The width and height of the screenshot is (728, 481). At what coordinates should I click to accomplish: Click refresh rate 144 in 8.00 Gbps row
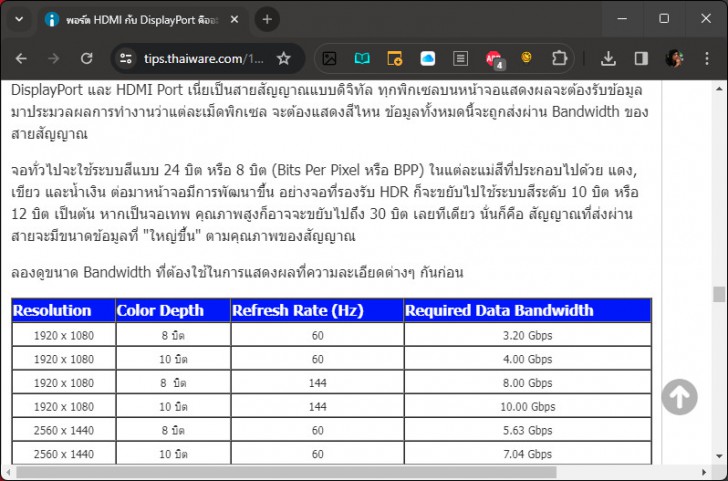point(317,383)
